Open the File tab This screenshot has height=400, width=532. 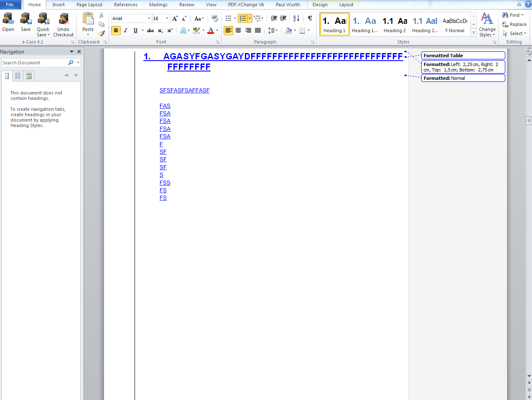pos(10,5)
